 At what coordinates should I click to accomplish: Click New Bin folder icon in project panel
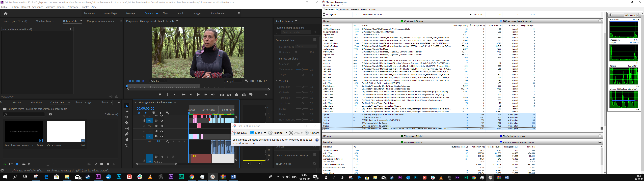(102, 164)
